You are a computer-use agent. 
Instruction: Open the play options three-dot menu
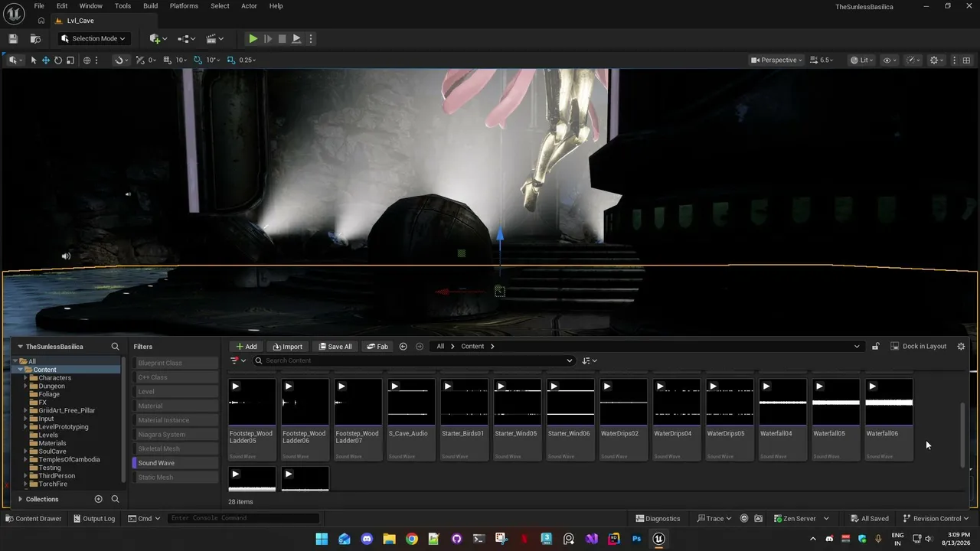pyautogui.click(x=310, y=38)
